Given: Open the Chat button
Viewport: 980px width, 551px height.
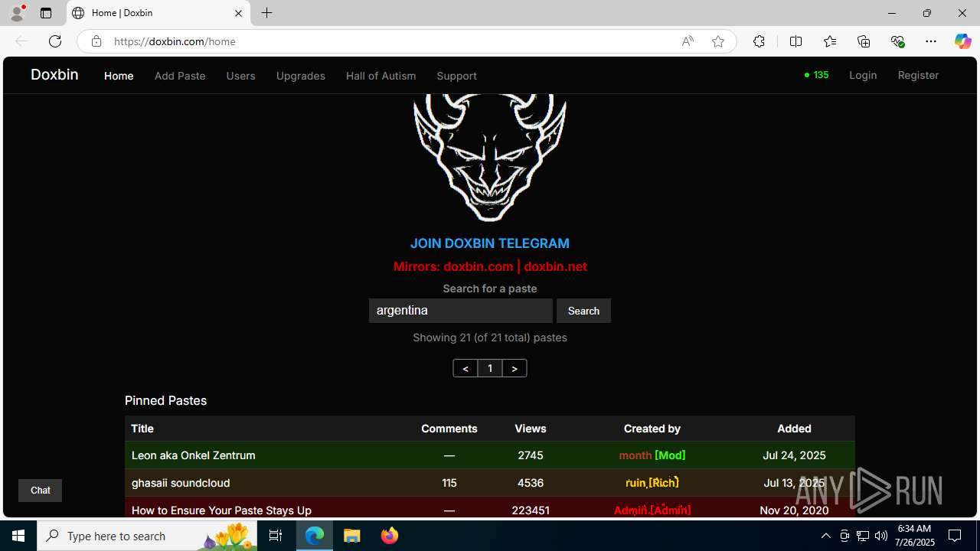Looking at the screenshot, I should (x=40, y=491).
